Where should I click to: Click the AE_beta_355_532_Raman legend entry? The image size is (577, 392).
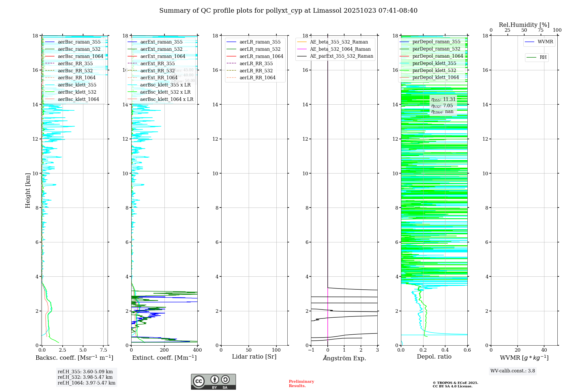pos(339,42)
